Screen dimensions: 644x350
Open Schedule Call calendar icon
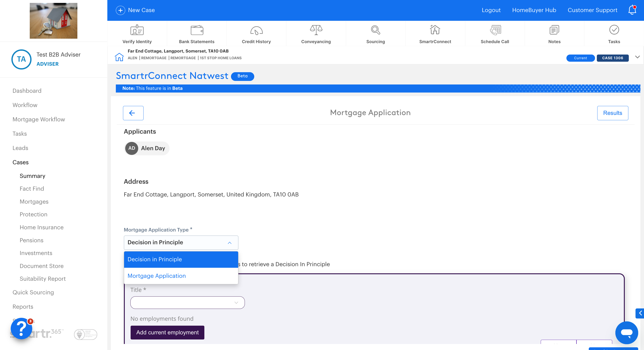point(495,30)
